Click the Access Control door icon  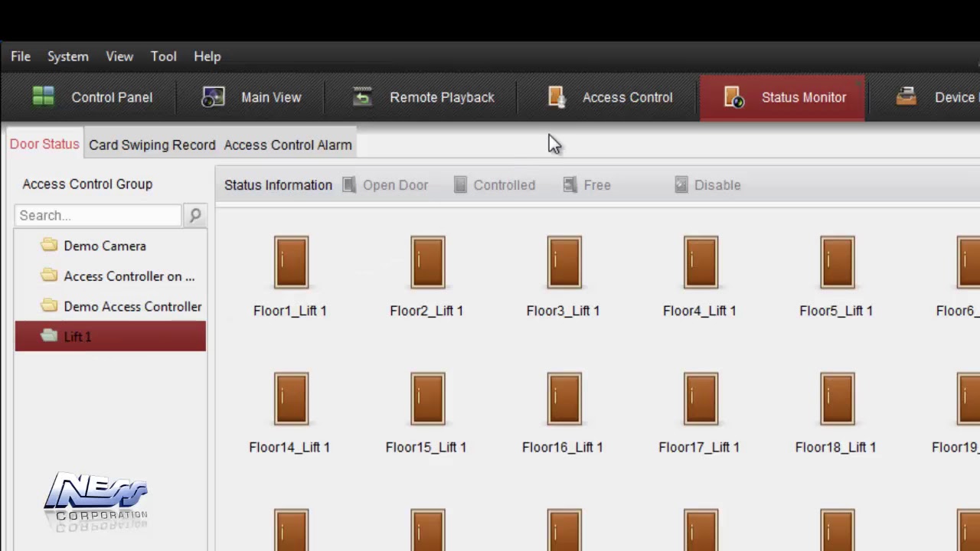click(557, 97)
